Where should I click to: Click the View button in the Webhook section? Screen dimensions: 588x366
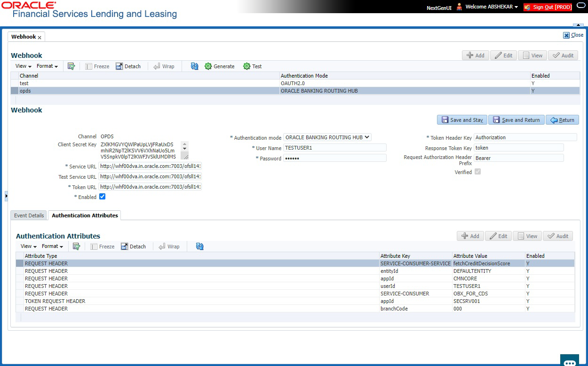point(532,56)
